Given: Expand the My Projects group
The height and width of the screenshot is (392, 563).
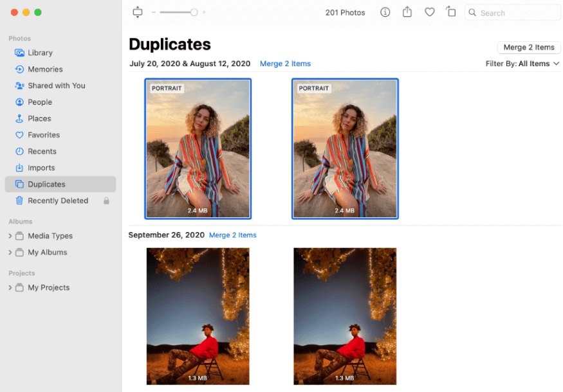Looking at the screenshot, I should pos(10,288).
